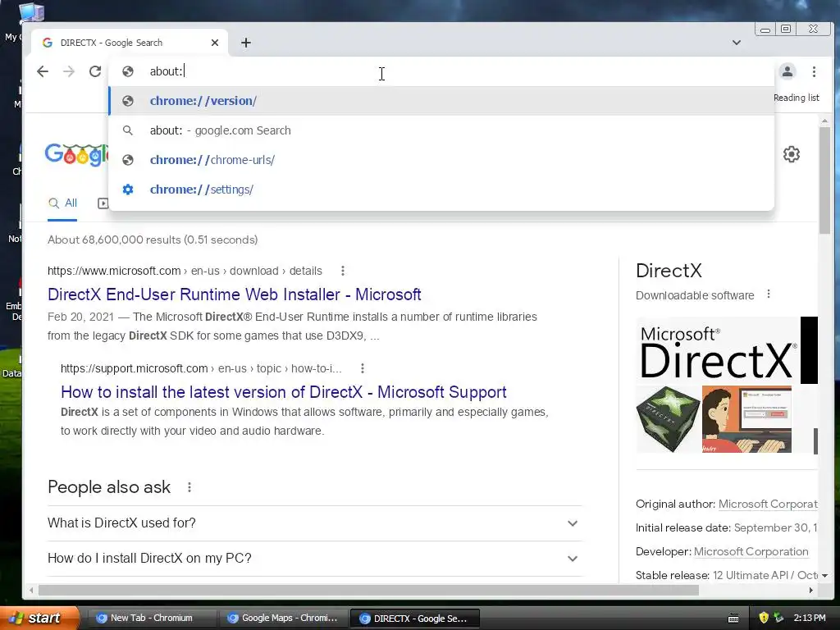Reload the page with the refresh icon
Viewport: 840px width, 630px height.
tap(95, 71)
